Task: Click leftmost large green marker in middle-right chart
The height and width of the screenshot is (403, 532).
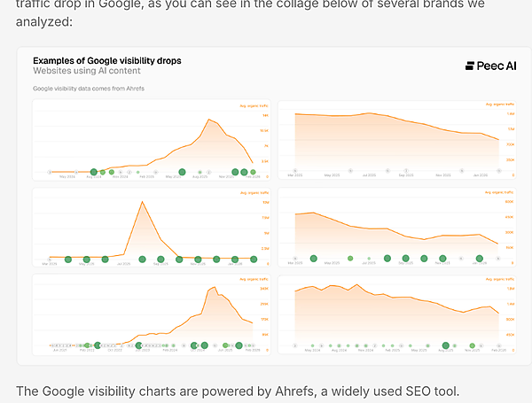Action: 313,259
